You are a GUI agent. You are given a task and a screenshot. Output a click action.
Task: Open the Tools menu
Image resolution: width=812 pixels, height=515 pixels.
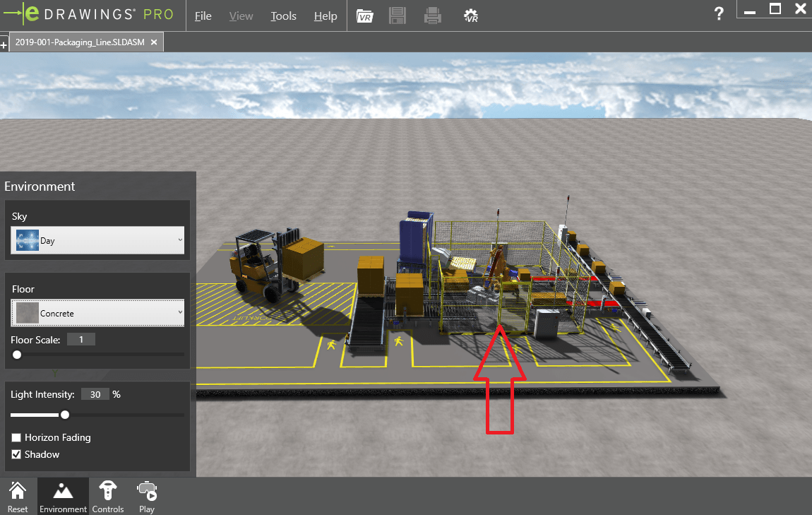[283, 16]
